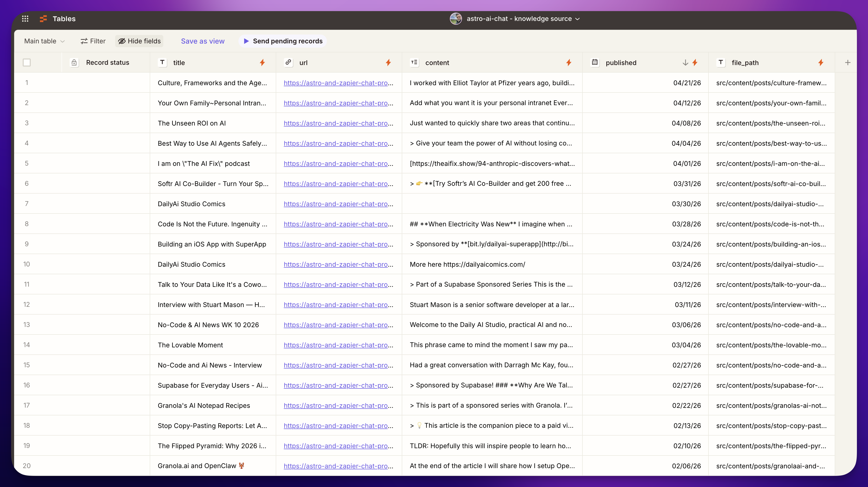Click published date 04/21/26

[x=687, y=83]
